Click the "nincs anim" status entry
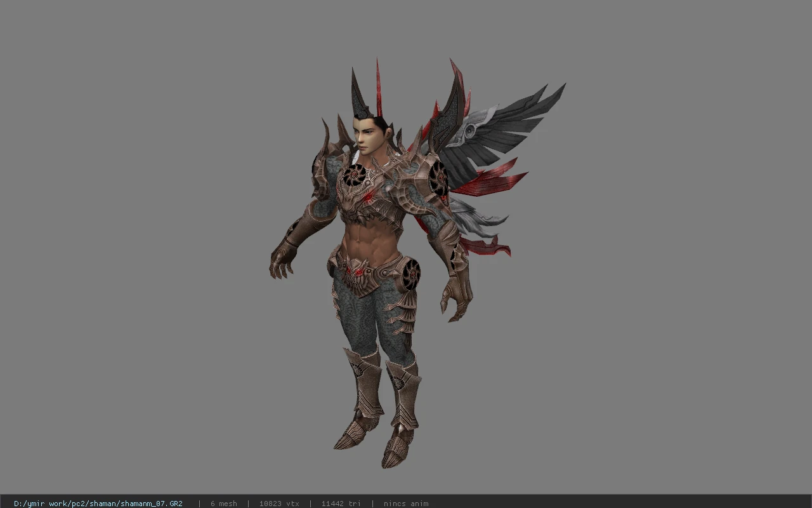The height and width of the screenshot is (508, 812). 406,504
